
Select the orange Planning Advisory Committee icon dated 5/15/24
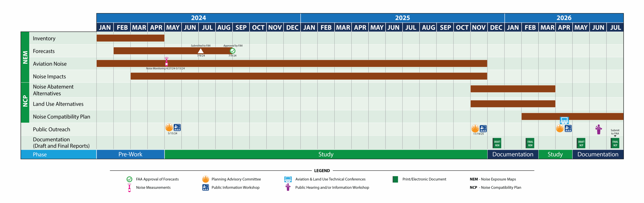click(169, 128)
